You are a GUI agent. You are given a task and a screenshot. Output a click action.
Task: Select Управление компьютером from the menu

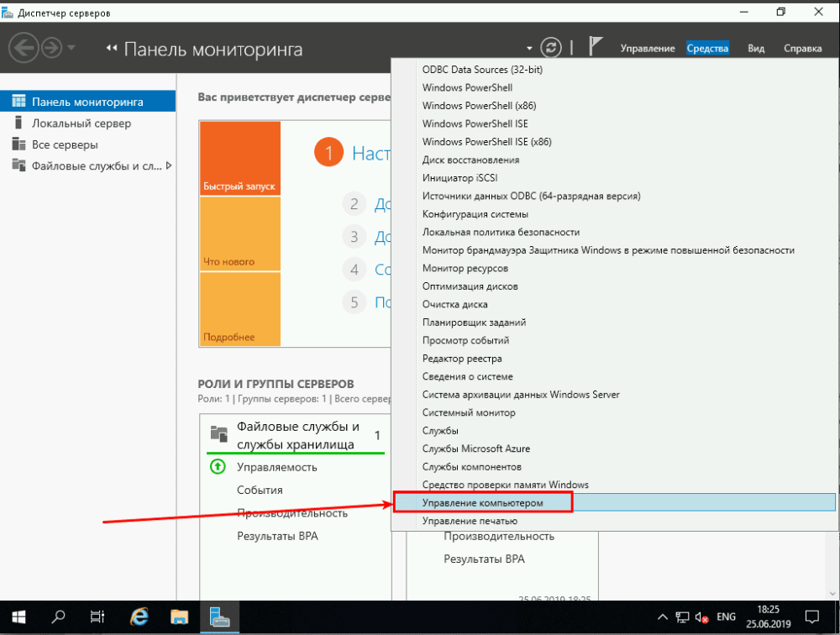point(483,502)
